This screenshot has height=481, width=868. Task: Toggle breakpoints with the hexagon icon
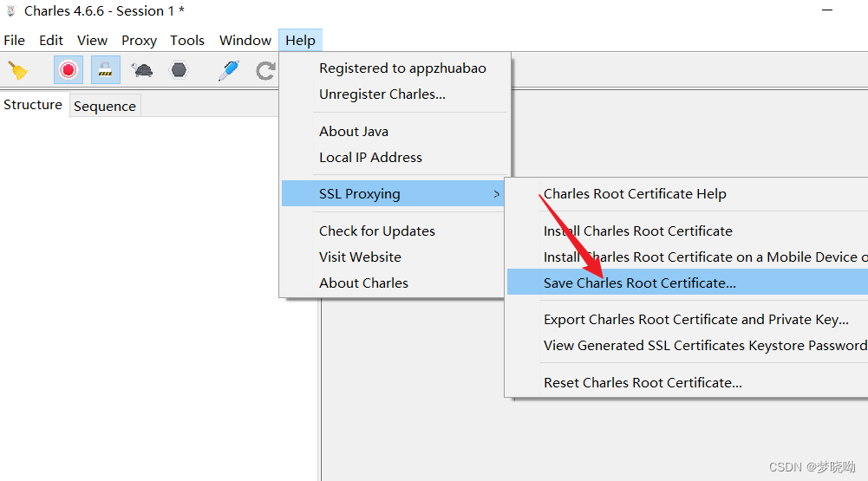[x=179, y=69]
